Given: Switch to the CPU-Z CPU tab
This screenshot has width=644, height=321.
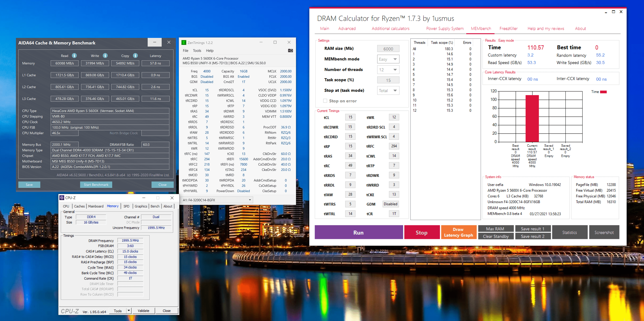Looking at the screenshot, I should 66,206.
